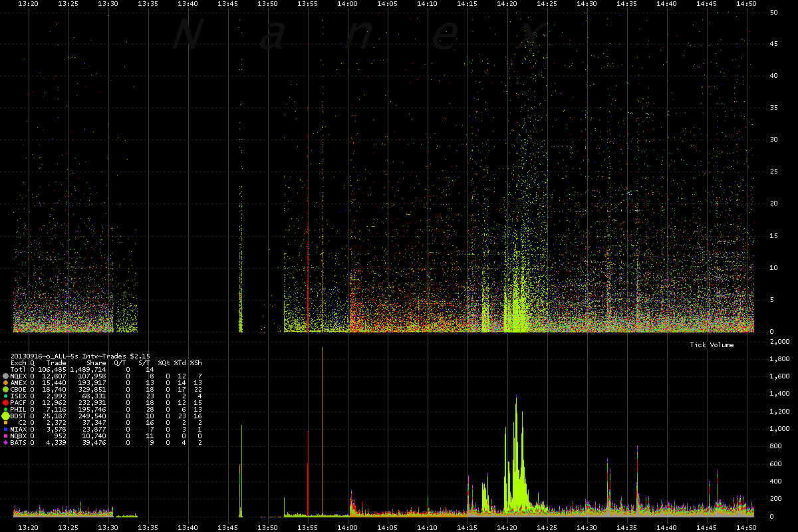Click the 'Share' column header
Viewport: 798px width, 532px height.
(96, 363)
